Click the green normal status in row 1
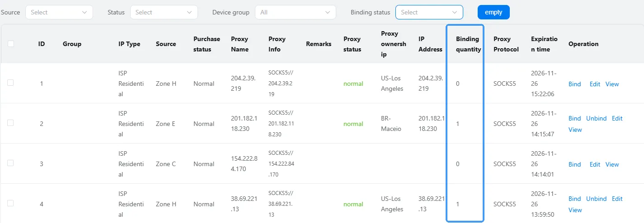Screen dimensions: 644x223 tap(353, 84)
